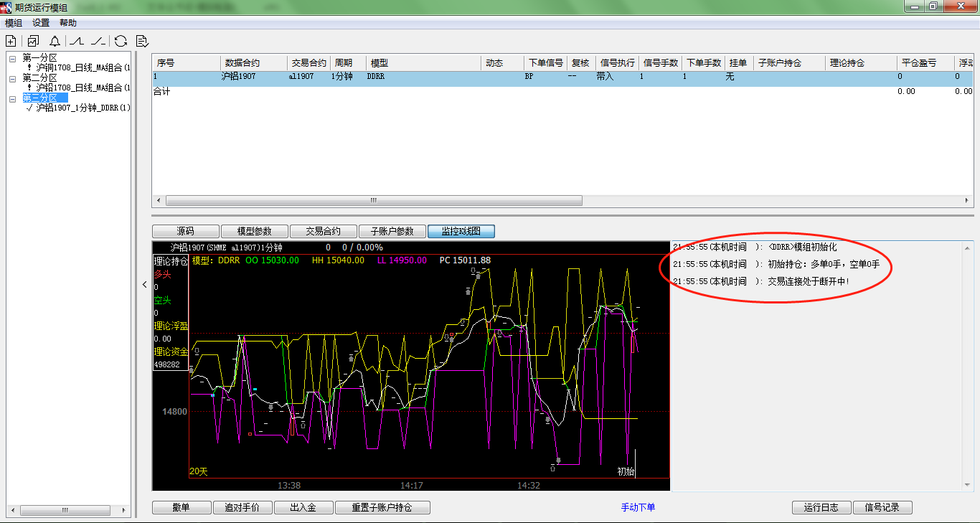Click the slanted line with dash icon
Screen dimensions: 980x523
click(98, 41)
